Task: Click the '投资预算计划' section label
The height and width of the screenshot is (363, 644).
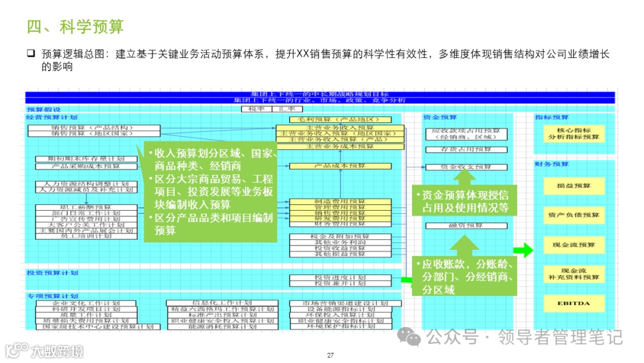Action: [52, 273]
